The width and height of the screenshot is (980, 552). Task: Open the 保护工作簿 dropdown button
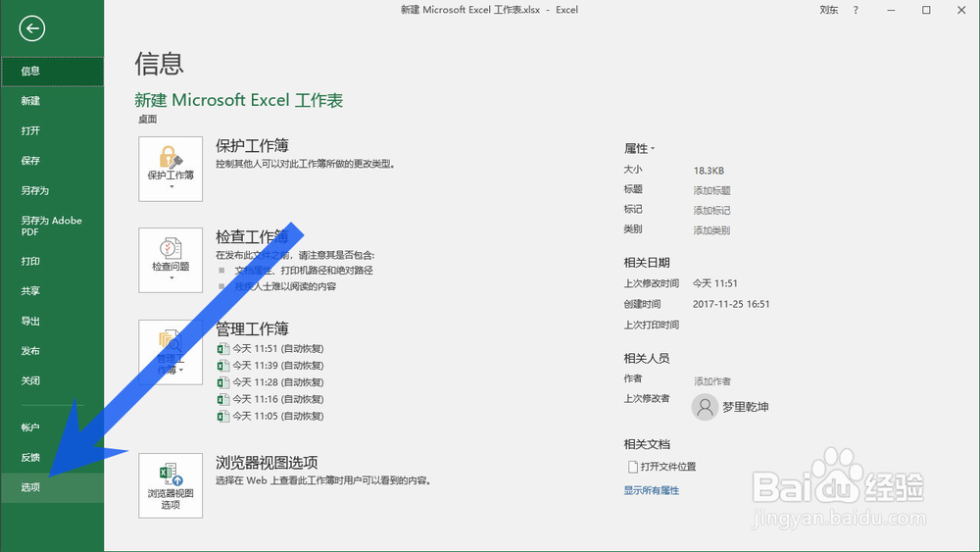[171, 169]
